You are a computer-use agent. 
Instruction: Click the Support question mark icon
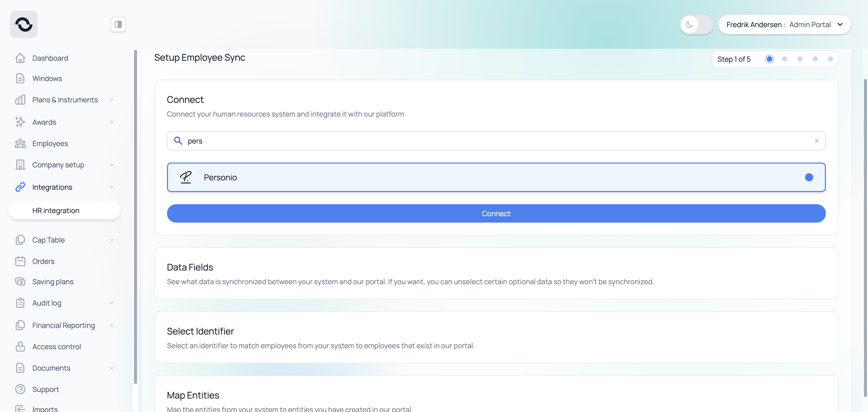point(20,389)
